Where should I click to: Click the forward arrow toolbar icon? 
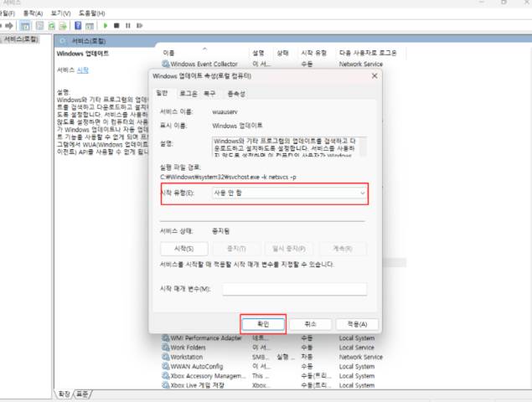(x=9, y=25)
